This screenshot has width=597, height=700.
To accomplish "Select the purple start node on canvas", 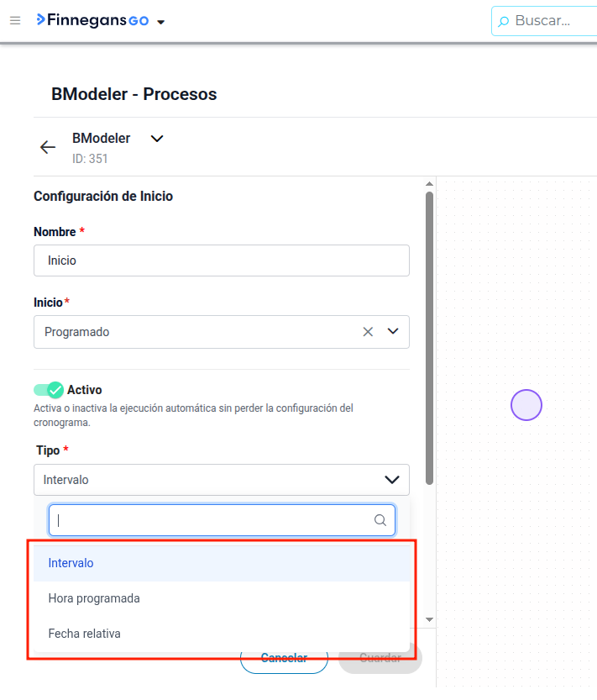I will [x=526, y=405].
